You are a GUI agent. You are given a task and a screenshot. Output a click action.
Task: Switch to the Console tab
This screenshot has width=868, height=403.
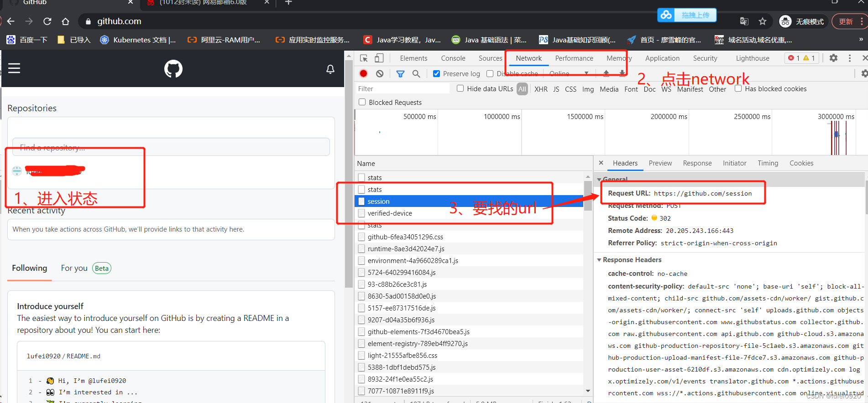453,58
